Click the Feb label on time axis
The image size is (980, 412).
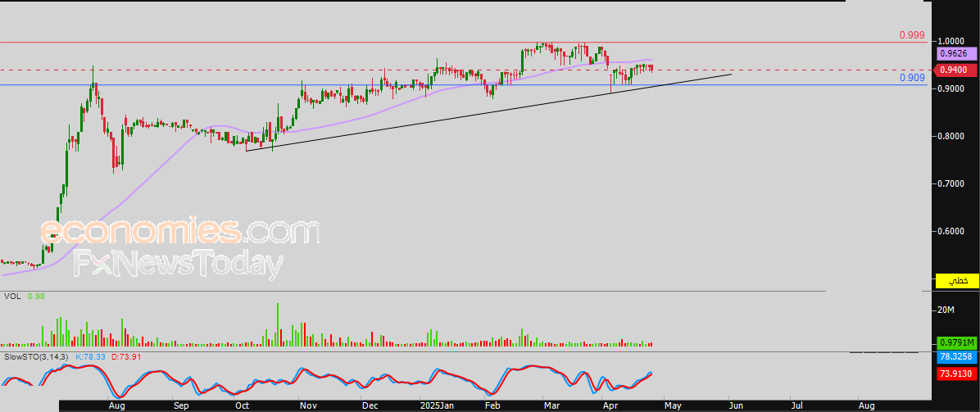coord(493,405)
